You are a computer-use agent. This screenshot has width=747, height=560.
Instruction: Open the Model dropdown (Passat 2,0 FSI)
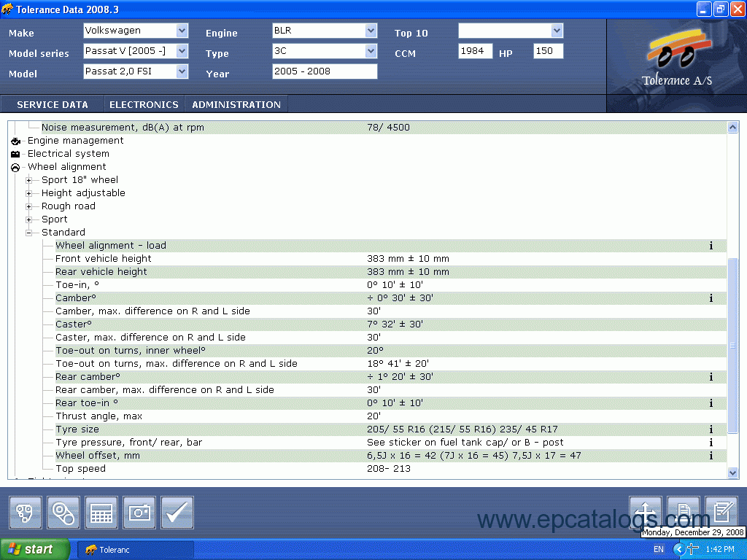pos(182,71)
